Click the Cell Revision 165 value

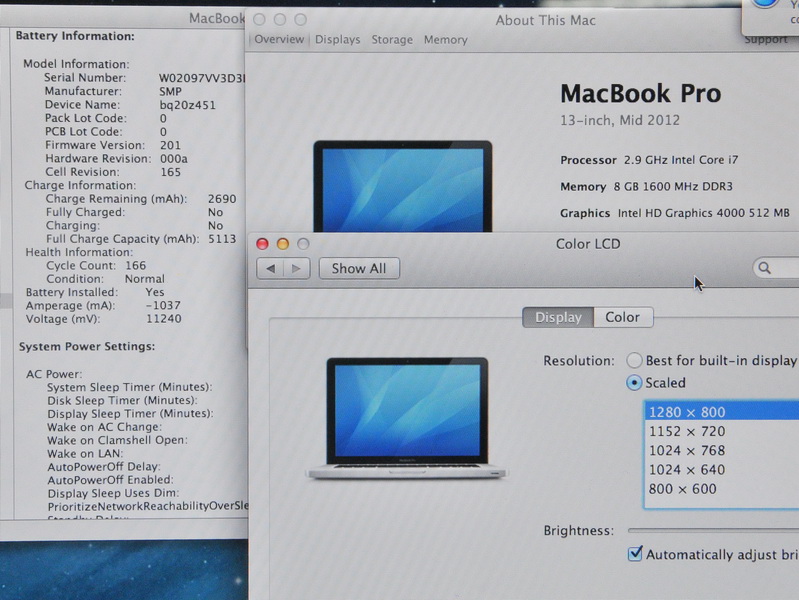pos(171,172)
